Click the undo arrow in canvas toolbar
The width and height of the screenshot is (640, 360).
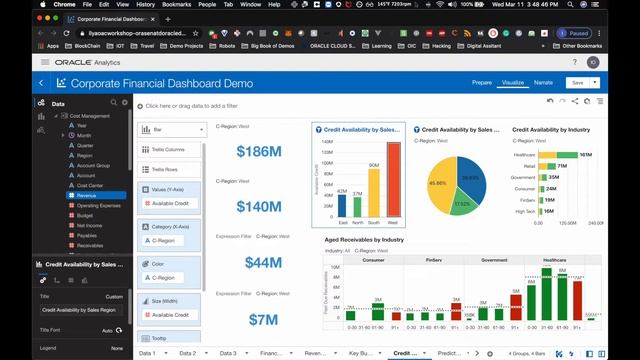coord(550,101)
